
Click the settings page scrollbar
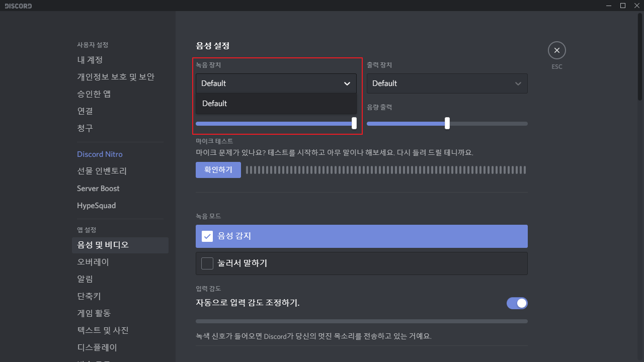point(640,56)
